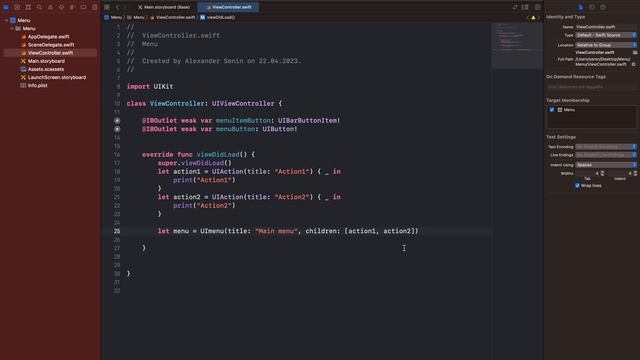Image resolution: width=640 pixels, height=360 pixels.
Task: Open the Line Endings dropdown
Action: [606, 155]
